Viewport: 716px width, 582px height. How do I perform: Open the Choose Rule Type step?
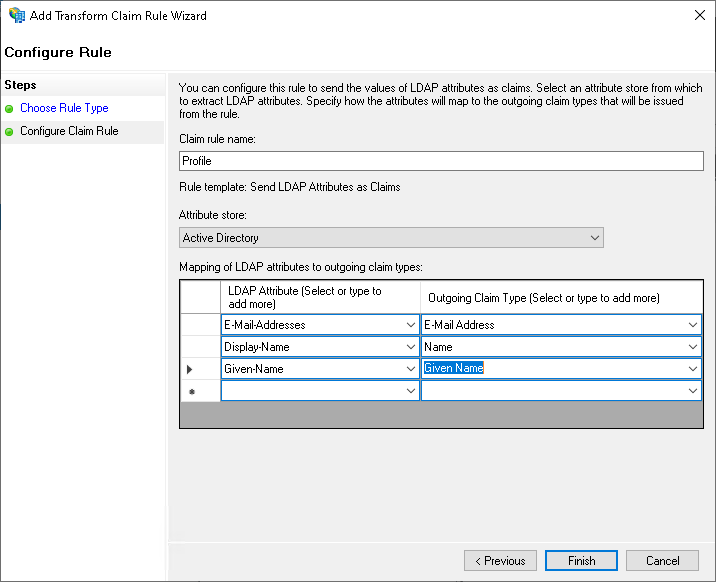(64, 108)
